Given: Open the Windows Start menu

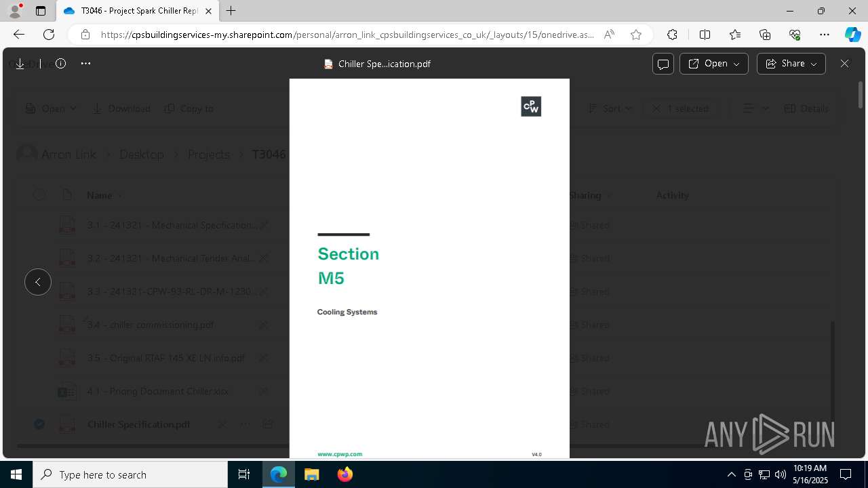Looking at the screenshot, I should point(16,474).
